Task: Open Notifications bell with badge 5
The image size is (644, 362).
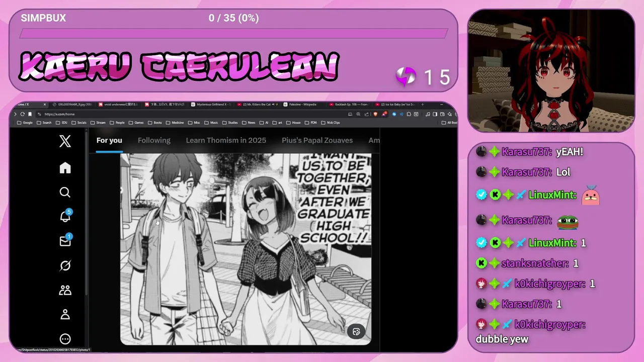Action: [65, 216]
